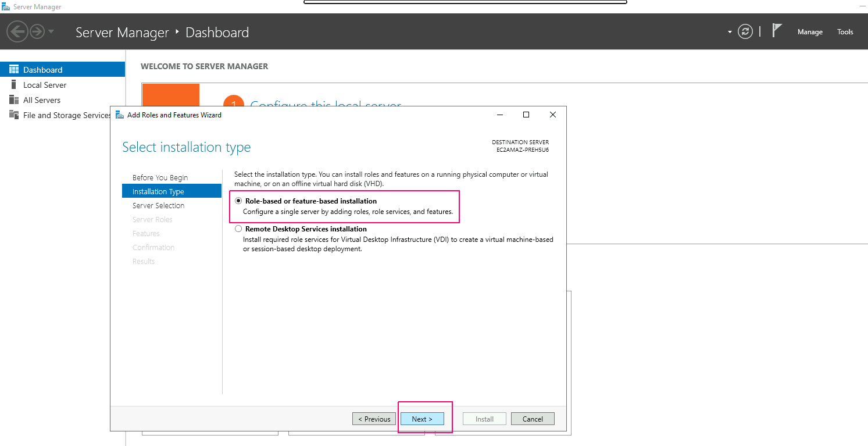Click the back navigation arrow in Server Manager
The image size is (868, 446).
pyautogui.click(x=17, y=31)
